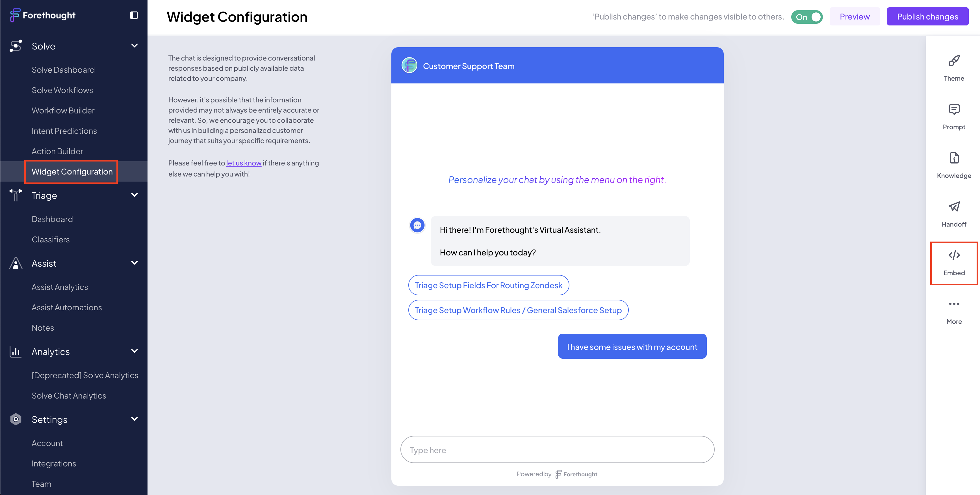Open the Handoff panel icon
This screenshot has width=980, height=495.
[954, 207]
